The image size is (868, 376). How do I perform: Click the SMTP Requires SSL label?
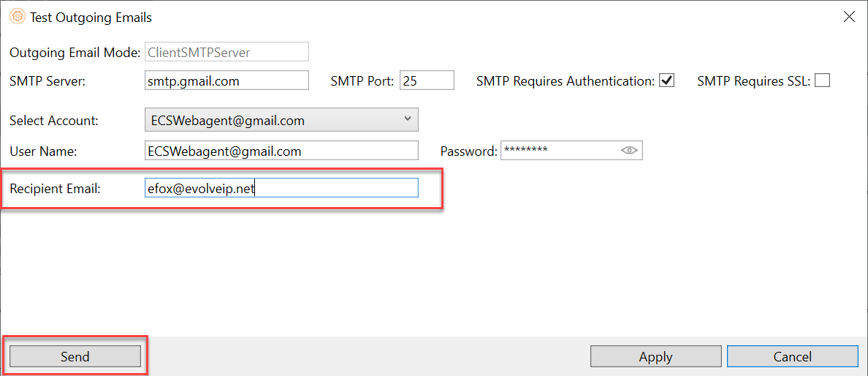coord(753,81)
